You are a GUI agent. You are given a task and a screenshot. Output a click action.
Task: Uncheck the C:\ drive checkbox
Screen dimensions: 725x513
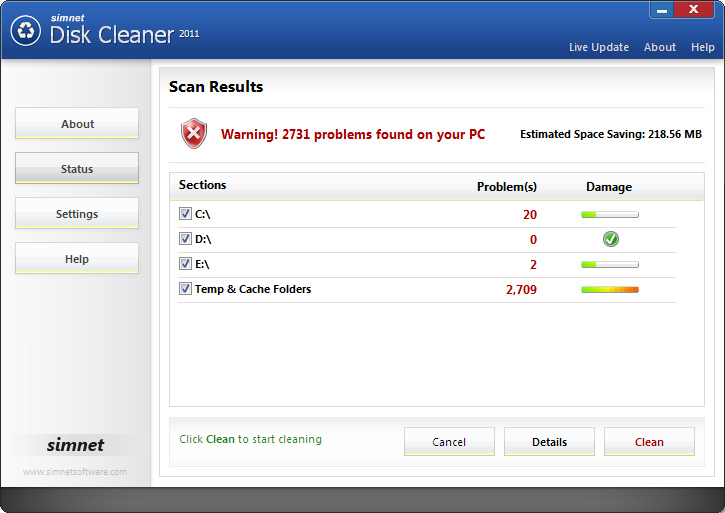point(185,214)
